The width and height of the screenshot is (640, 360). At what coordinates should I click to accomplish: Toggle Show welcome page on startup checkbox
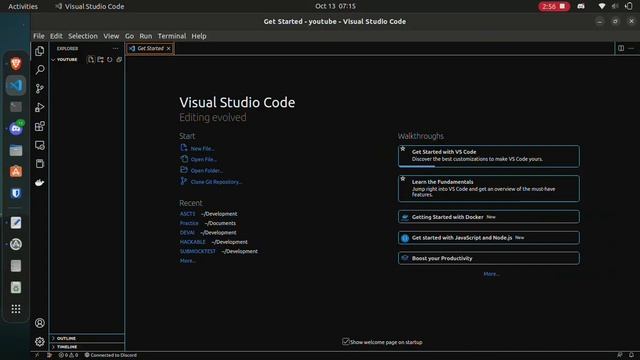(x=346, y=341)
